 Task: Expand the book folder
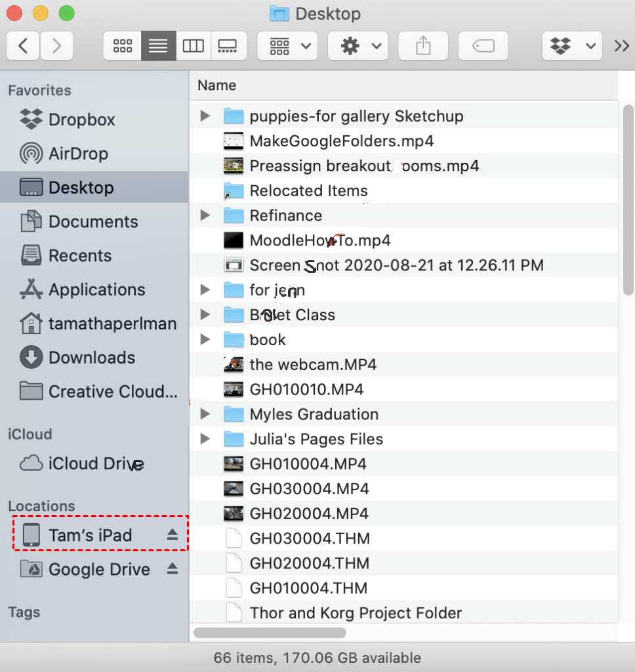tap(205, 339)
